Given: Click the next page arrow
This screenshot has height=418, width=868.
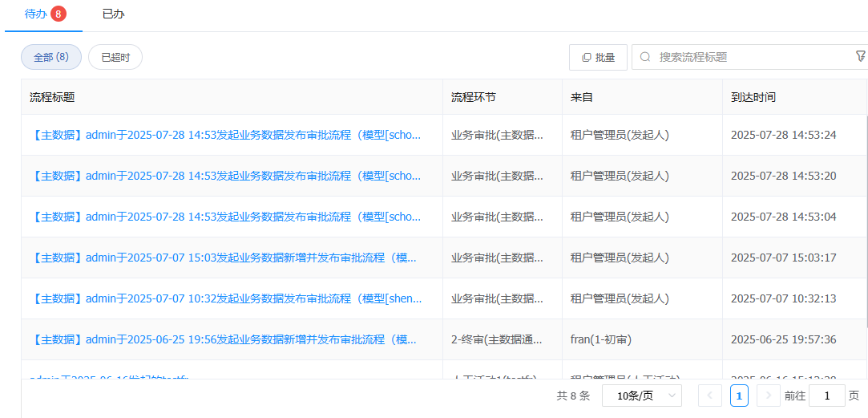Looking at the screenshot, I should tap(768, 396).
